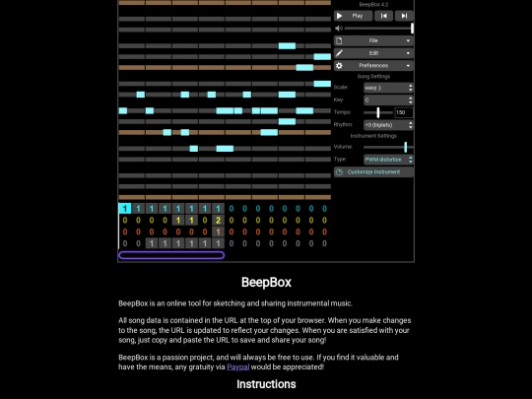Open the Paypal link
The height and width of the screenshot is (399, 532).
[237, 367]
